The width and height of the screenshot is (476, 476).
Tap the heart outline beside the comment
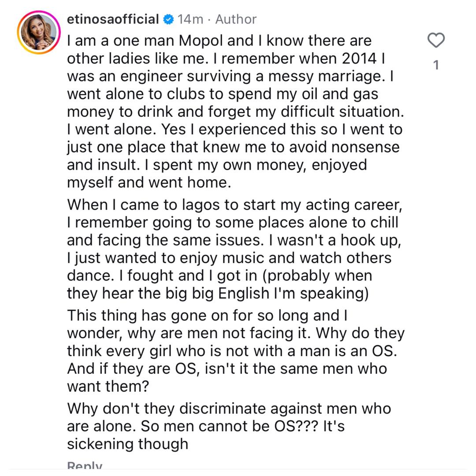(x=436, y=40)
